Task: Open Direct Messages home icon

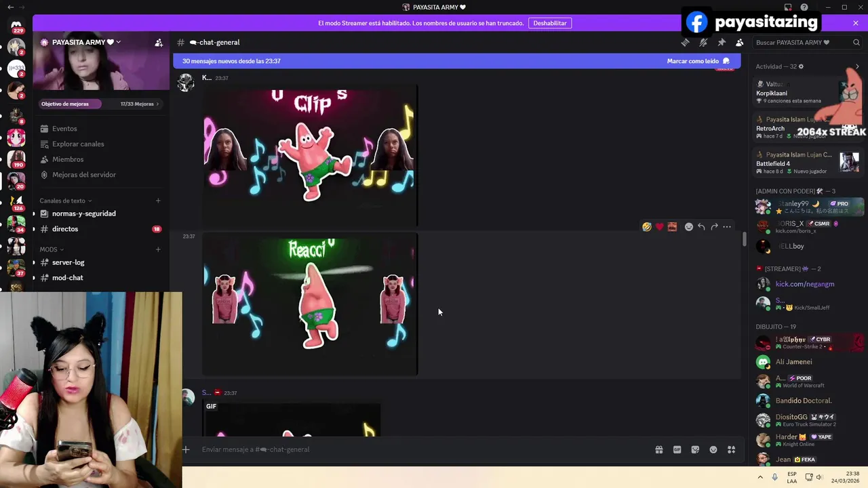Action: tap(16, 26)
